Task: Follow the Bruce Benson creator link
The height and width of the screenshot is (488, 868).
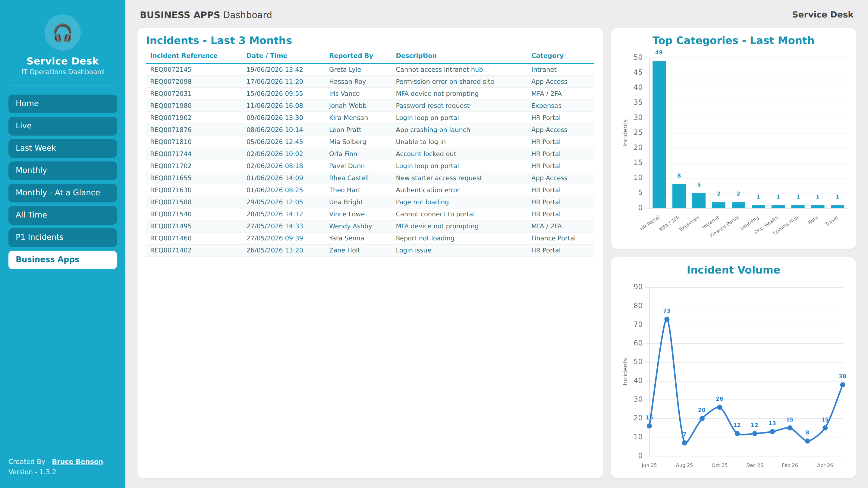Action: pyautogui.click(x=77, y=461)
